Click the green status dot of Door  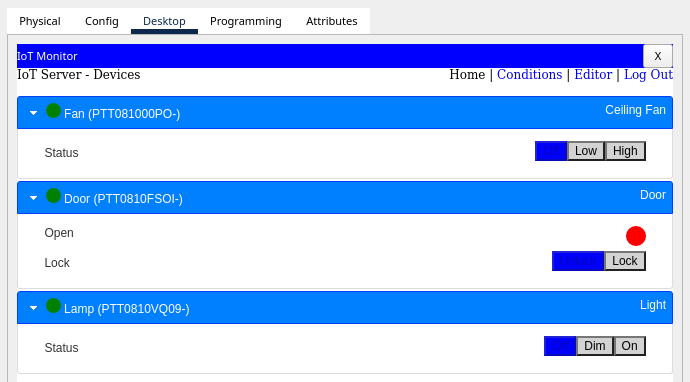point(53,195)
